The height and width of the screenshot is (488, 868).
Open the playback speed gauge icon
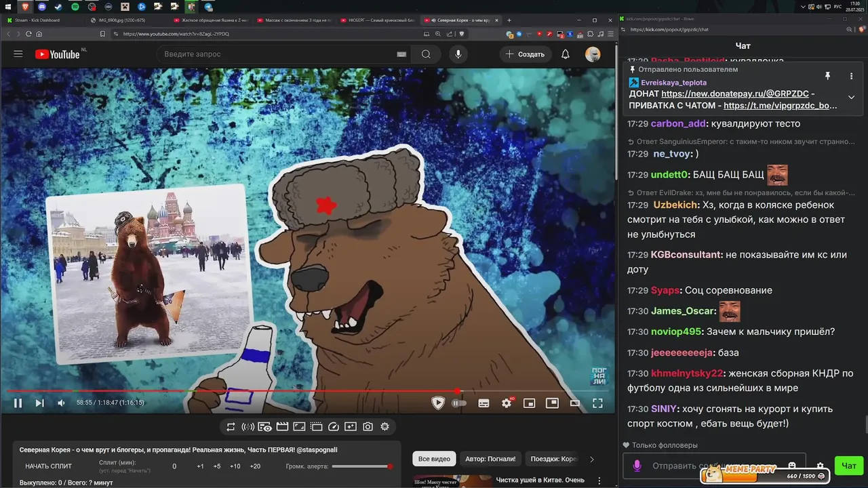click(x=333, y=427)
